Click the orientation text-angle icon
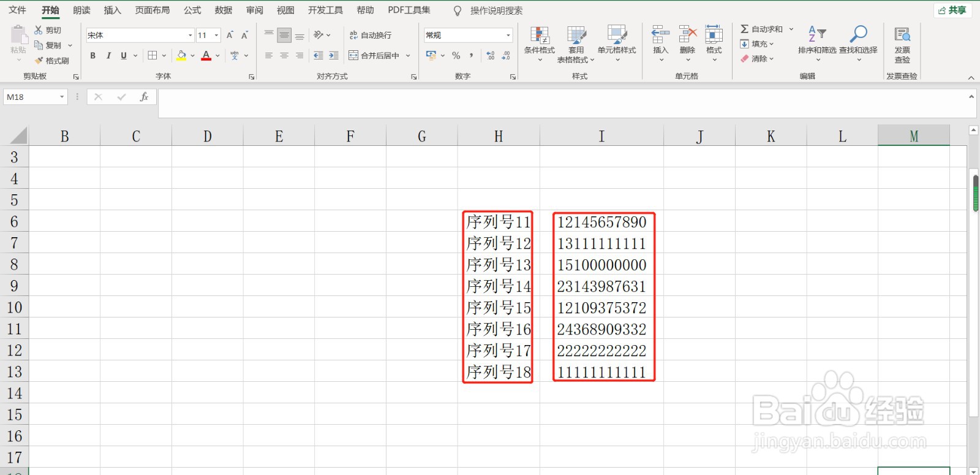The height and width of the screenshot is (475, 980). [318, 35]
